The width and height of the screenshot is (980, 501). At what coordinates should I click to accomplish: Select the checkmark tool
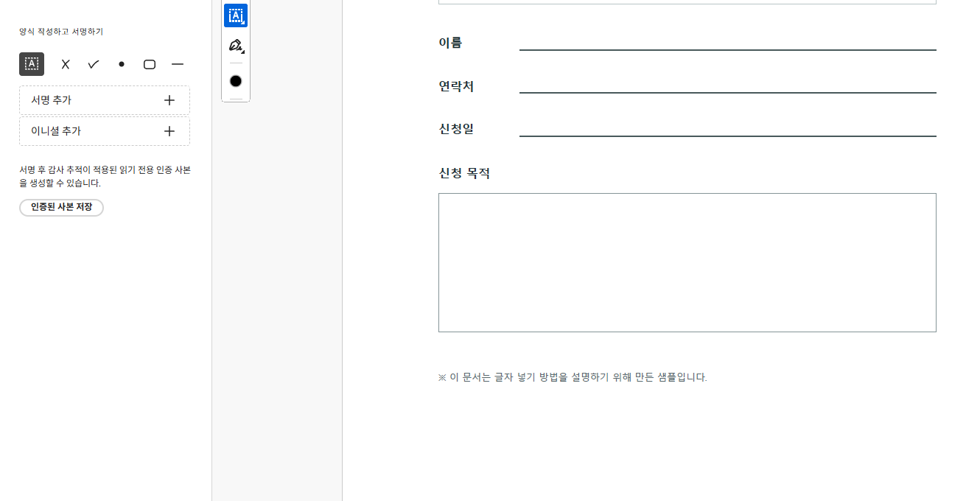94,64
